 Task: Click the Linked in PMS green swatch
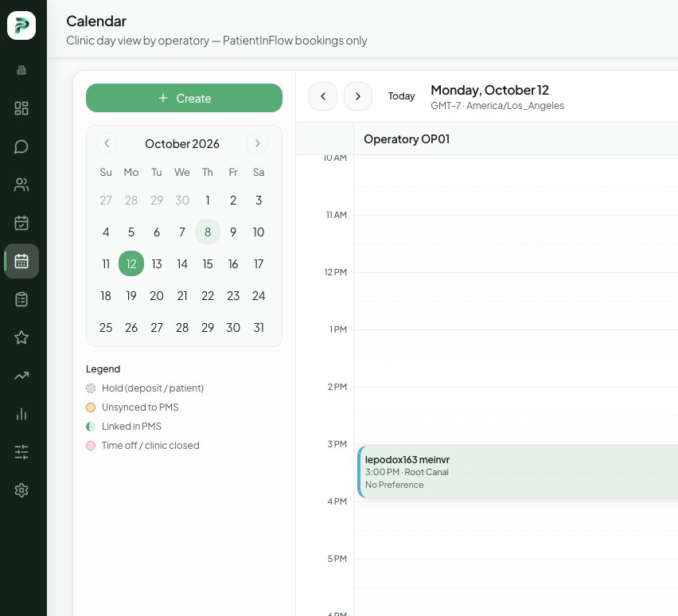coord(91,427)
